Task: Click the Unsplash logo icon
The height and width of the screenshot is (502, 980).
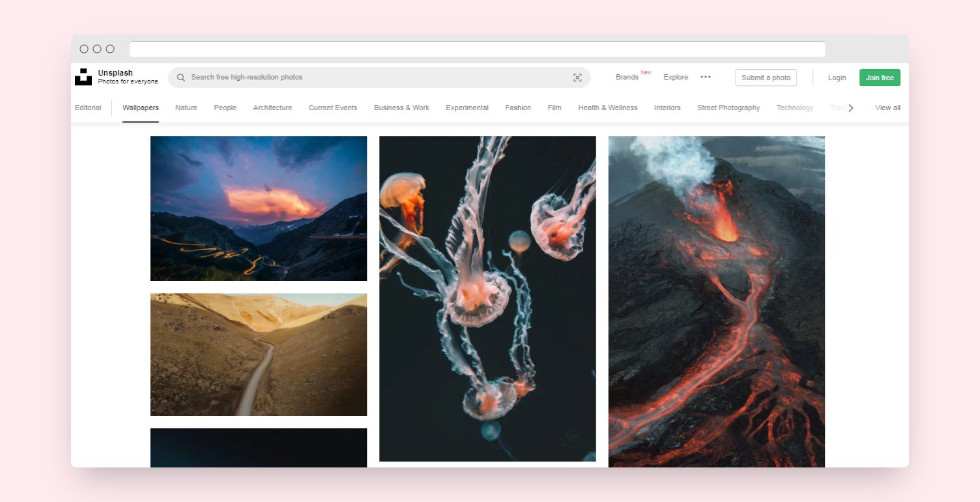Action: pos(83,77)
